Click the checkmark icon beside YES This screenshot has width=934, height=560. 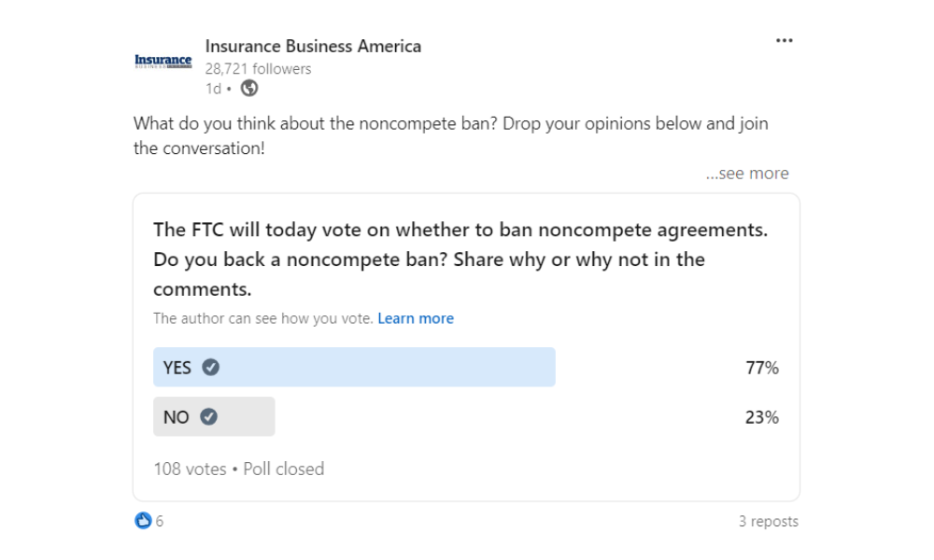[x=211, y=368]
